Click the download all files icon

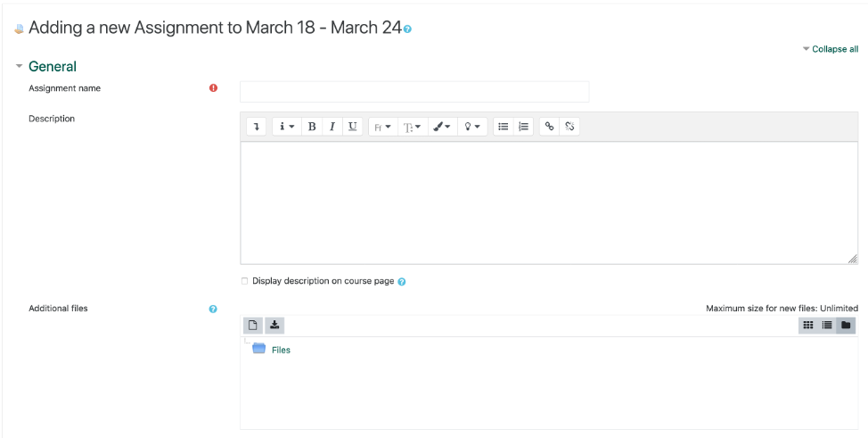tap(274, 326)
